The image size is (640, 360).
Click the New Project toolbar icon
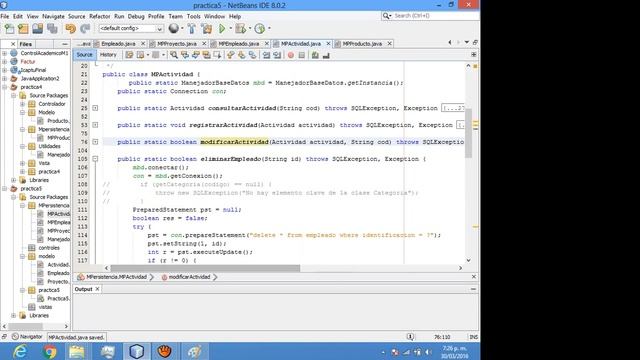point(23,29)
